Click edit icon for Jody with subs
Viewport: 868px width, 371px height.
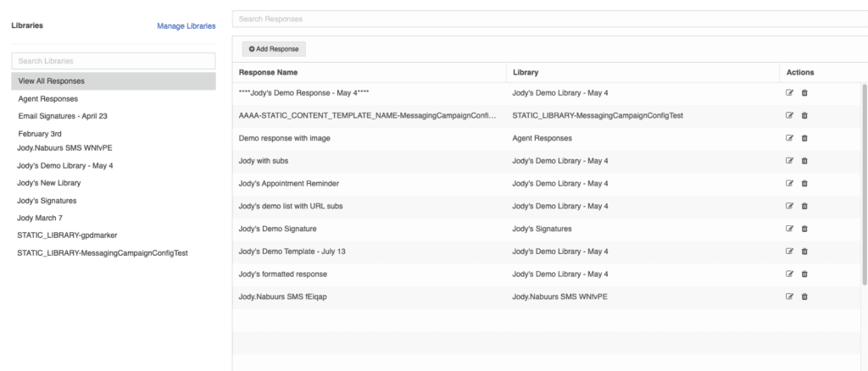790,160
